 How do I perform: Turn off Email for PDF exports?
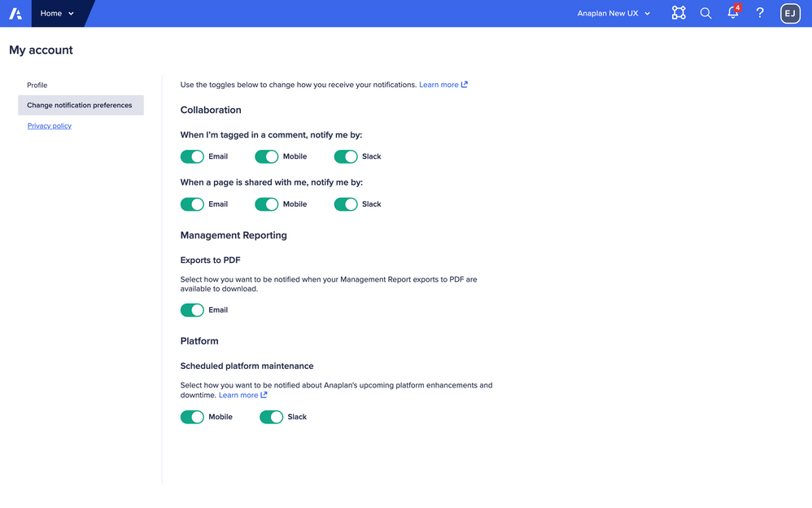click(192, 310)
